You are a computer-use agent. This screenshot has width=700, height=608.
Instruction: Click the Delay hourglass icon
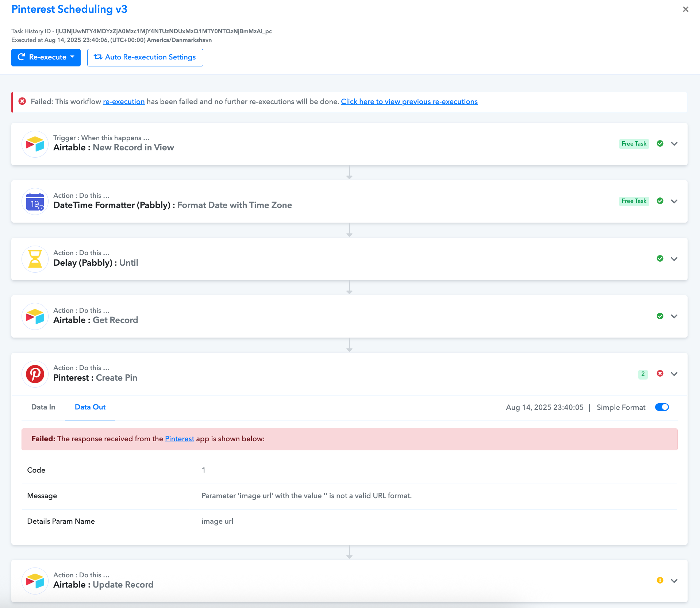(35, 259)
